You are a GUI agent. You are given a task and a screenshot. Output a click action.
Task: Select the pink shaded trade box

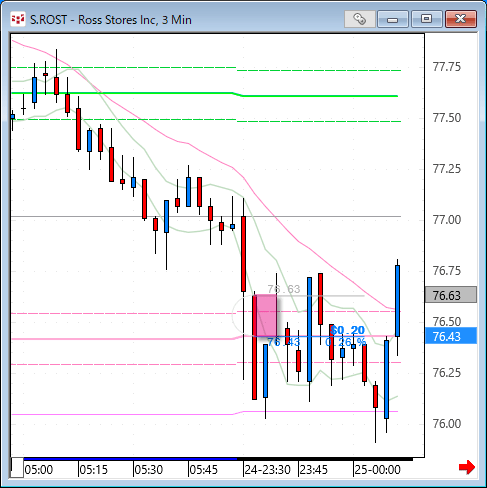click(x=266, y=315)
